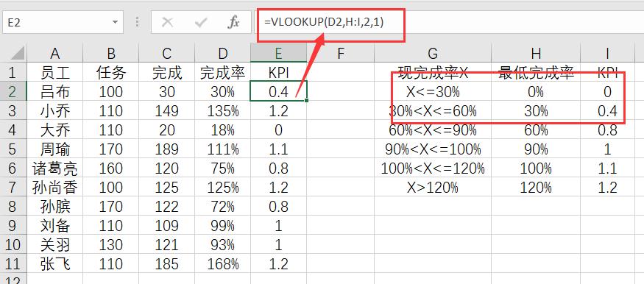Click the completed value 185
The height and width of the screenshot is (284, 644).
[x=167, y=263]
